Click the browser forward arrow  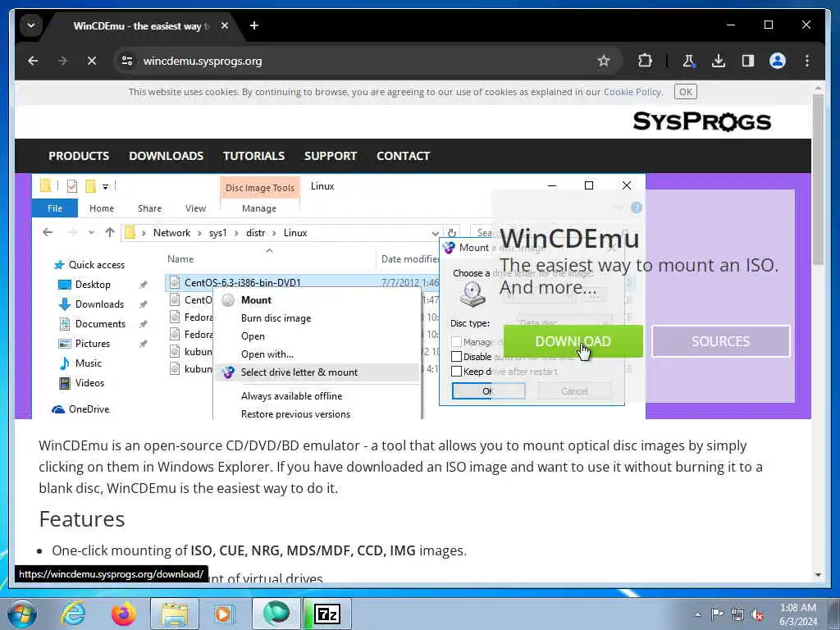pos(62,61)
